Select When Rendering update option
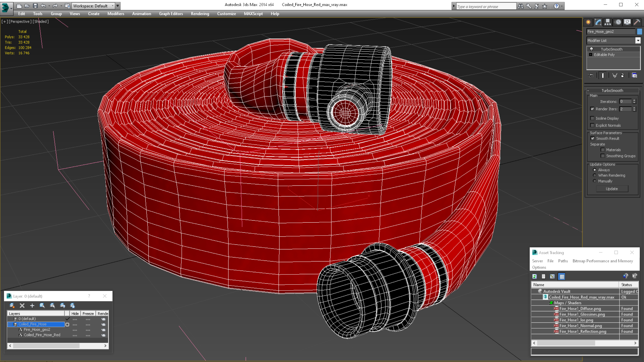This screenshot has width=644, height=362. 595,175
